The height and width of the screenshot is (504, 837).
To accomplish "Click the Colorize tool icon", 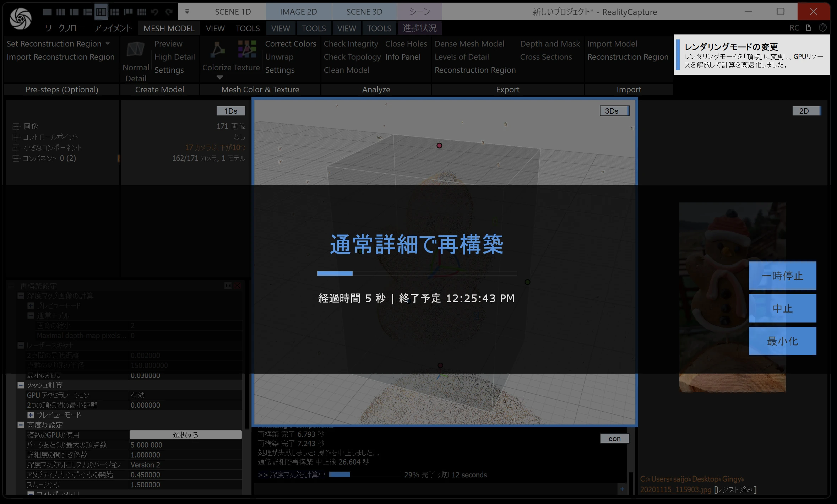I will pyautogui.click(x=217, y=49).
